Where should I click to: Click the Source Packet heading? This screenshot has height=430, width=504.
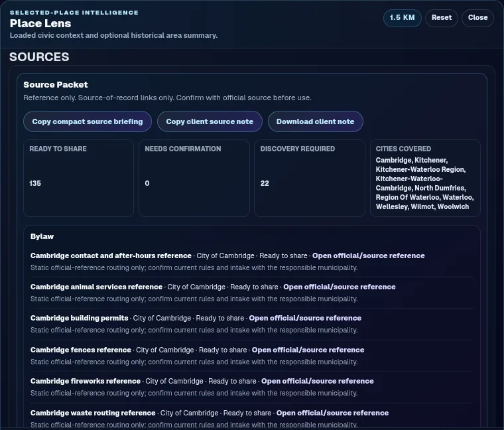[x=56, y=84]
